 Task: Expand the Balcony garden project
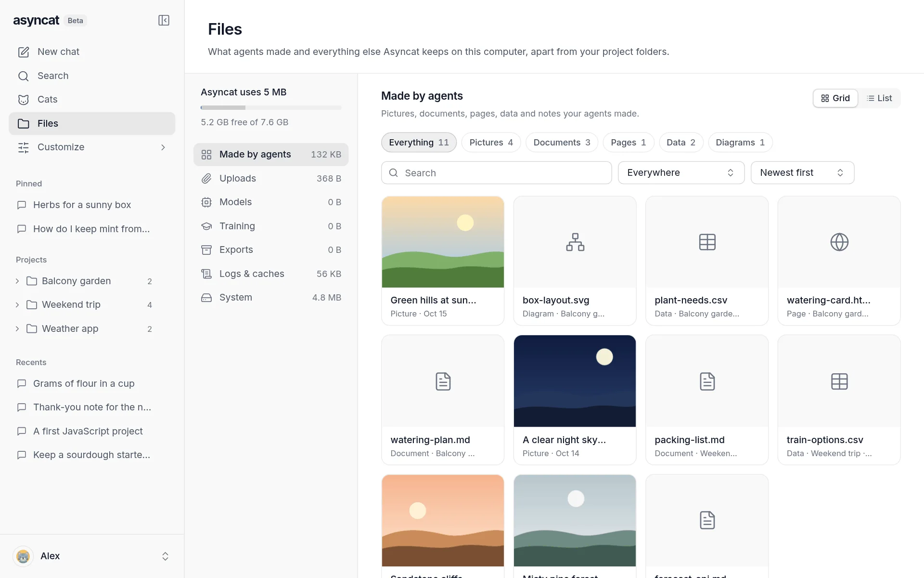pyautogui.click(x=17, y=281)
